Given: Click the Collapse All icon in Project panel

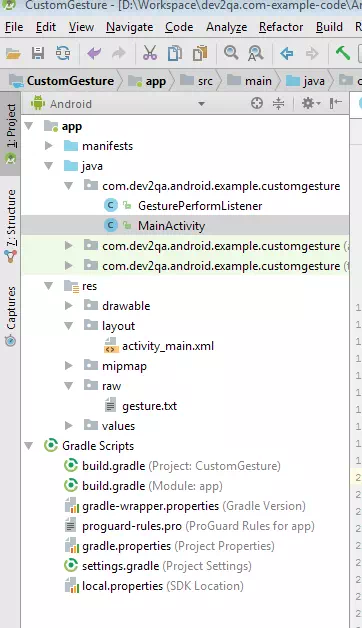Looking at the screenshot, I should pyautogui.click(x=278, y=104).
